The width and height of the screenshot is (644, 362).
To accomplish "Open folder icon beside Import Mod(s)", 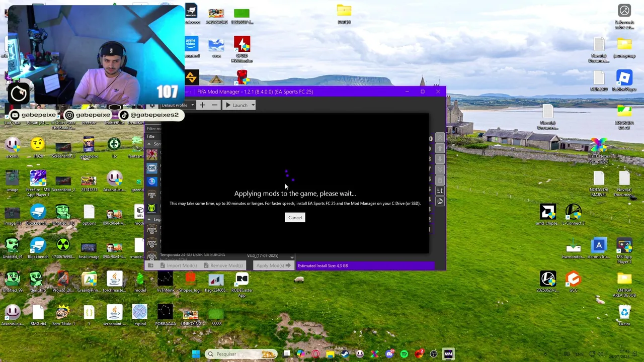I will point(150,265).
